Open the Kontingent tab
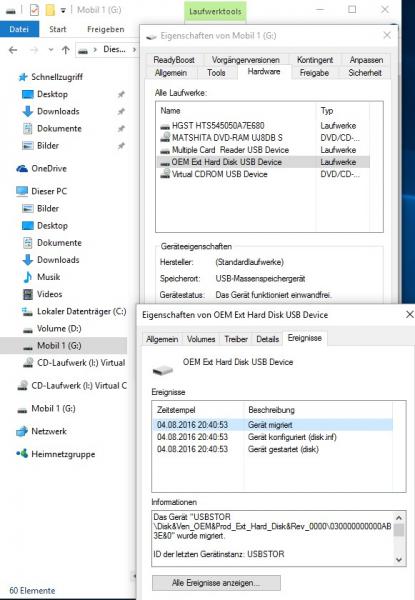The height and width of the screenshot is (600, 415). tap(315, 60)
